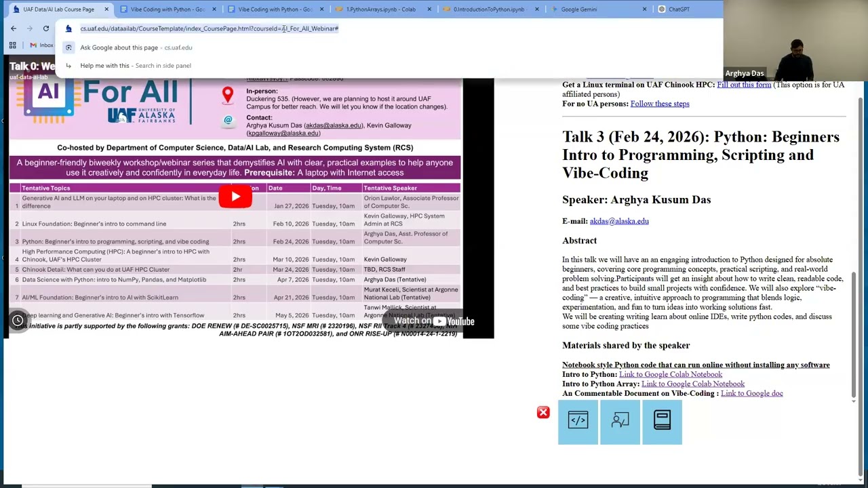The image size is (868, 488).
Task: Close the UAF Data/AI Lab Course Page tab
Action: tap(106, 9)
